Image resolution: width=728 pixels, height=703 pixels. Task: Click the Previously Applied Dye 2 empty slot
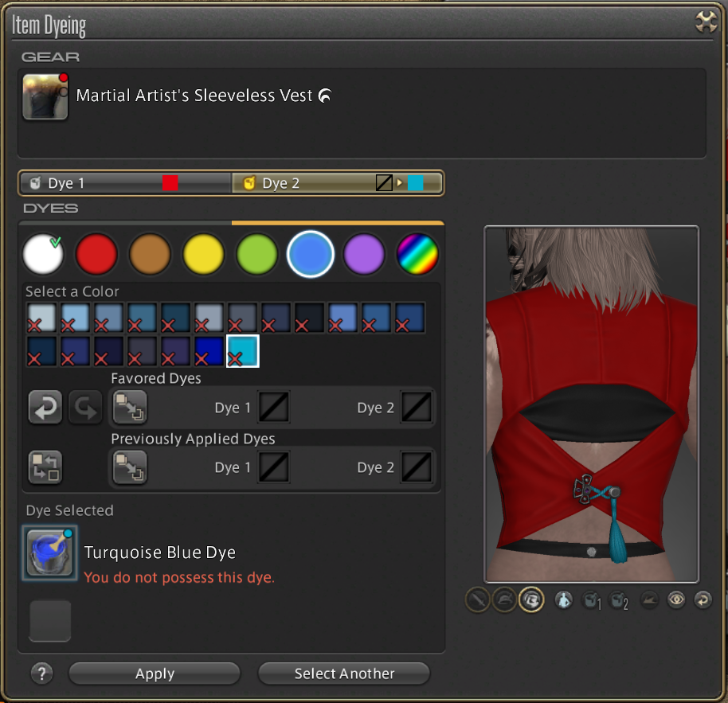coord(417,467)
